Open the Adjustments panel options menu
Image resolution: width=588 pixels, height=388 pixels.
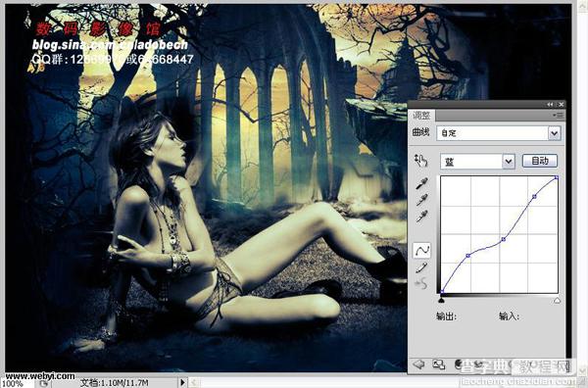click(x=559, y=115)
